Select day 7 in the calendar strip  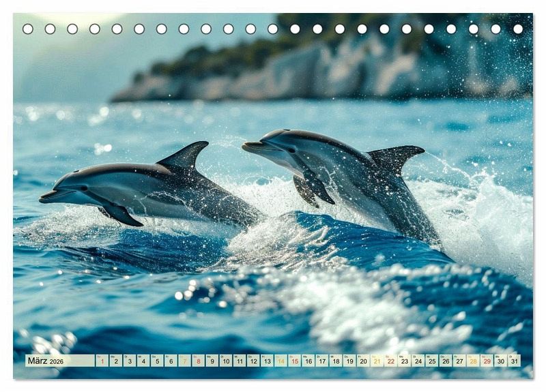[184, 361]
